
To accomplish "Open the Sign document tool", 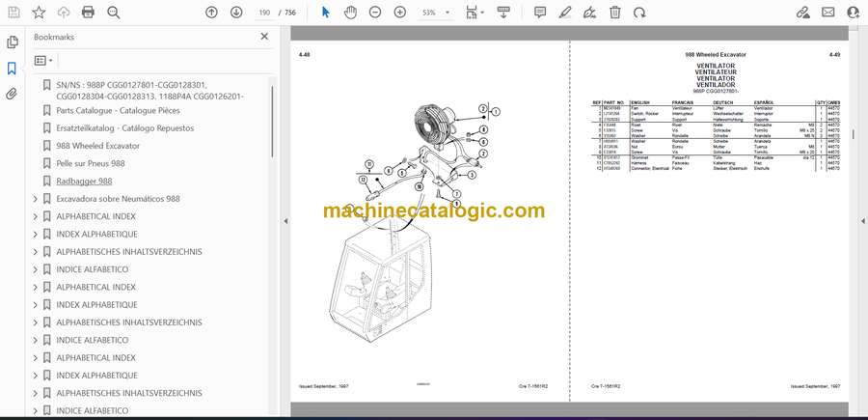I will click(x=590, y=13).
